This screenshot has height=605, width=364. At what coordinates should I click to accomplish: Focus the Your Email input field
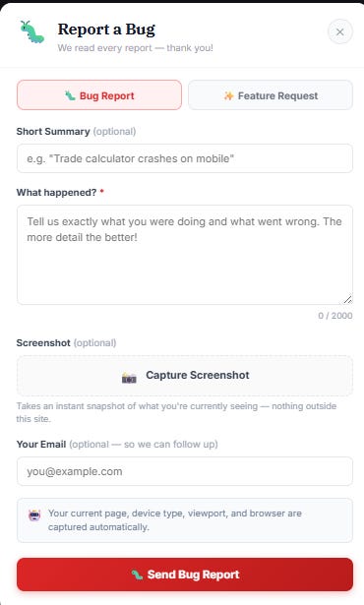(185, 471)
